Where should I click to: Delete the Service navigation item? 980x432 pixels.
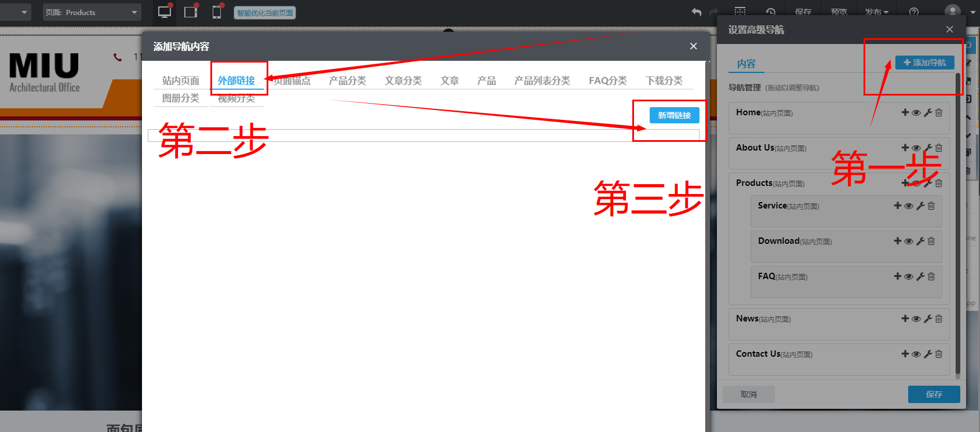(x=931, y=206)
